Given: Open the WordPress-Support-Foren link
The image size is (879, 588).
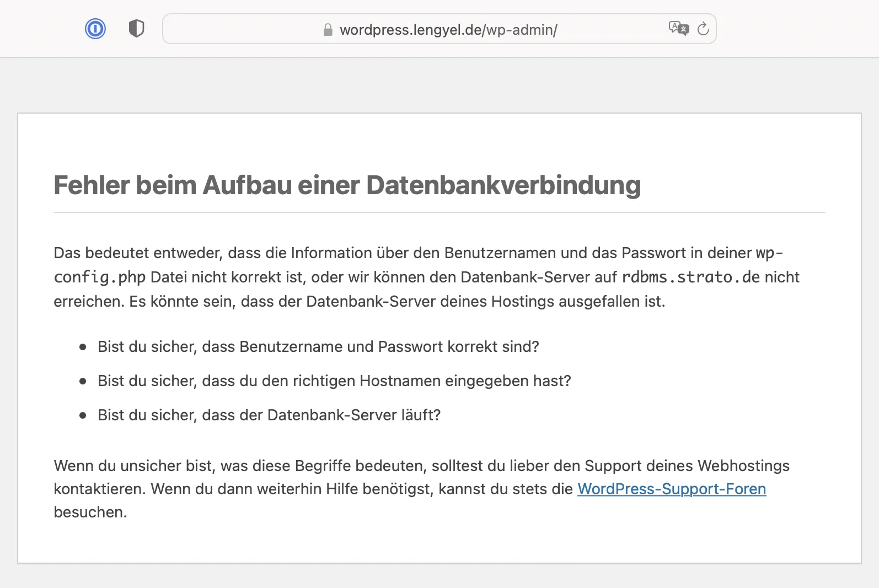Looking at the screenshot, I should pyautogui.click(x=672, y=489).
